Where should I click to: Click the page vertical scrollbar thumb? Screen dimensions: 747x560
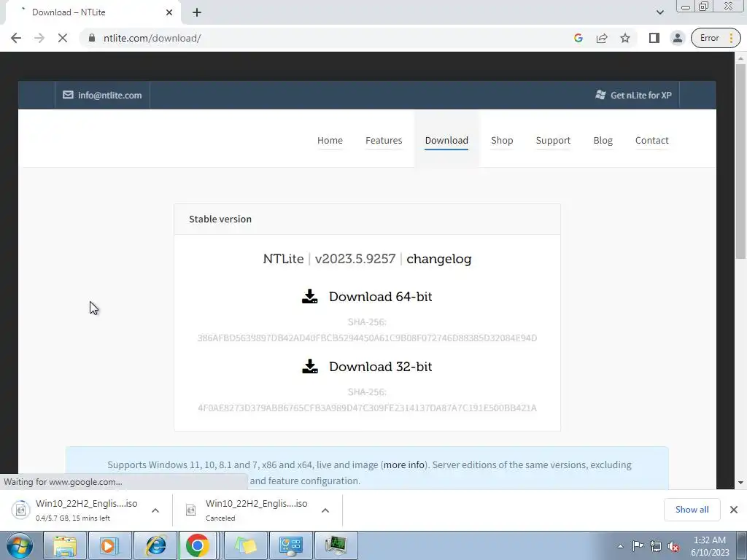click(x=740, y=162)
